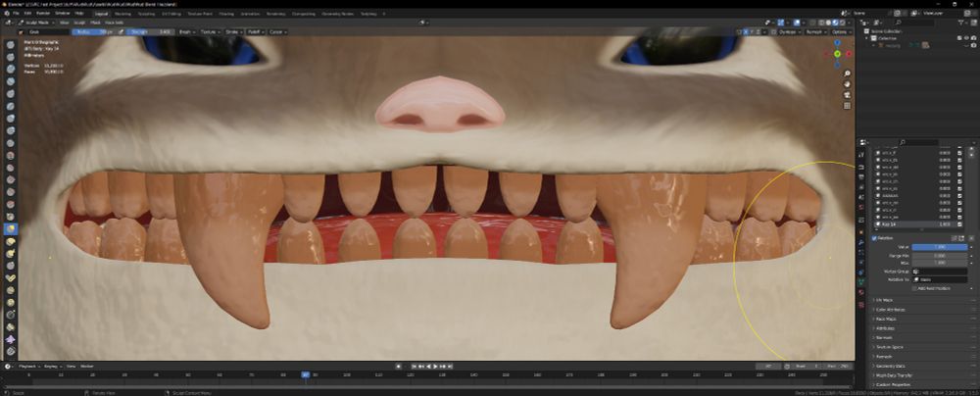This screenshot has width=980, height=396.
Task: Click the outliner search field
Action: 915,22
